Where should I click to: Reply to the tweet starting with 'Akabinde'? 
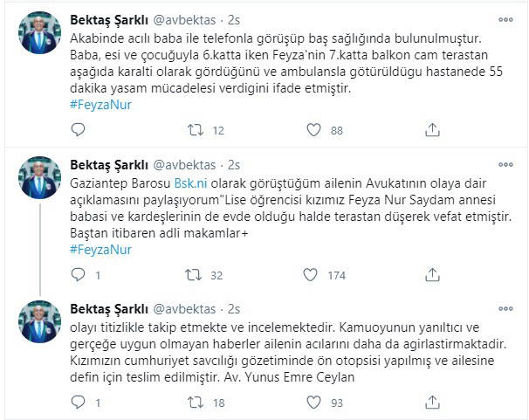tap(75, 130)
